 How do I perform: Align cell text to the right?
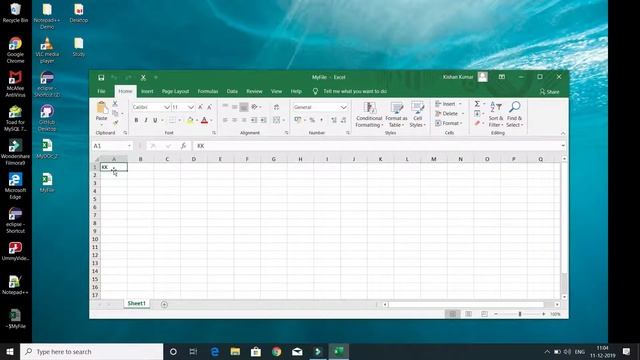[244, 120]
